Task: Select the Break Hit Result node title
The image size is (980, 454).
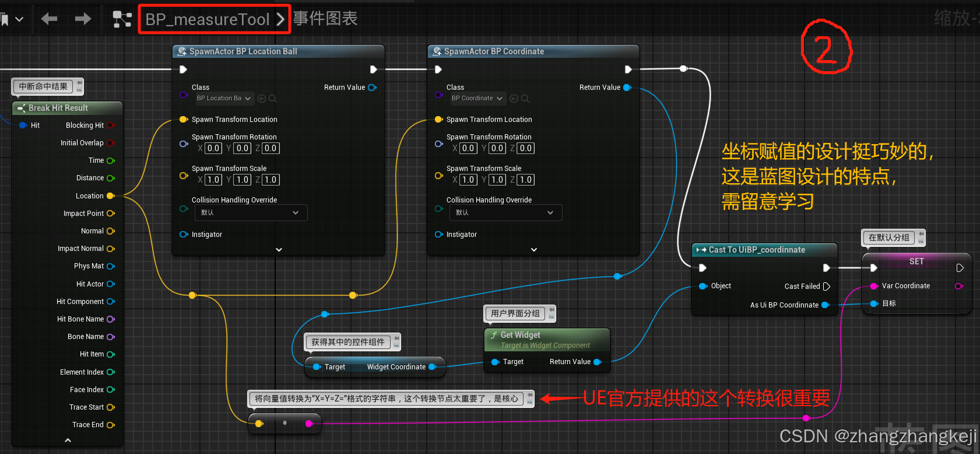Action: click(x=58, y=108)
